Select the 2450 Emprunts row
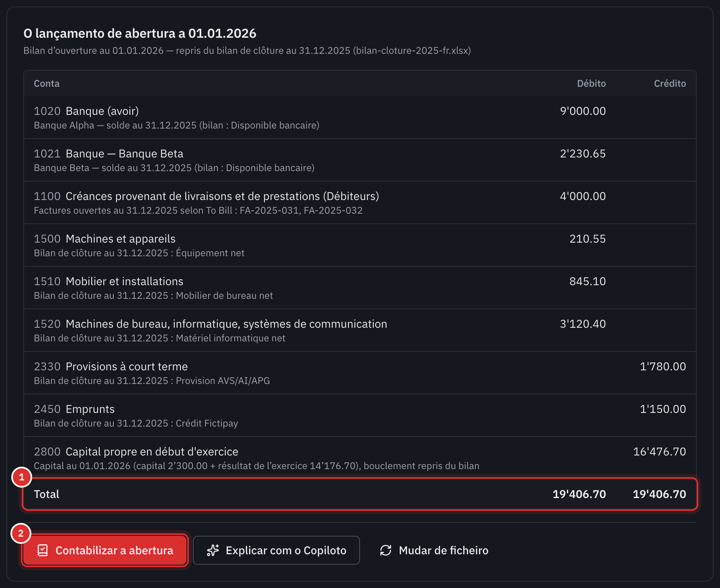720x588 pixels. pos(360,416)
